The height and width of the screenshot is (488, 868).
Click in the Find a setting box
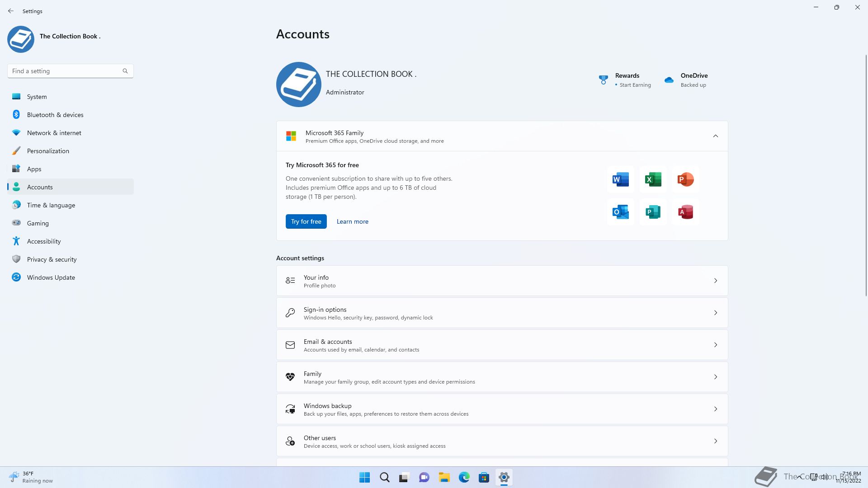[x=71, y=71]
